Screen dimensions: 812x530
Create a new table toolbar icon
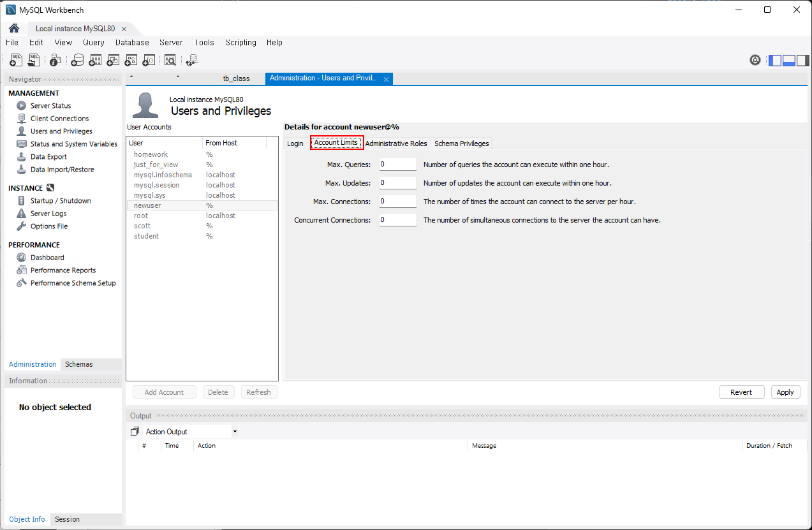tap(96, 60)
